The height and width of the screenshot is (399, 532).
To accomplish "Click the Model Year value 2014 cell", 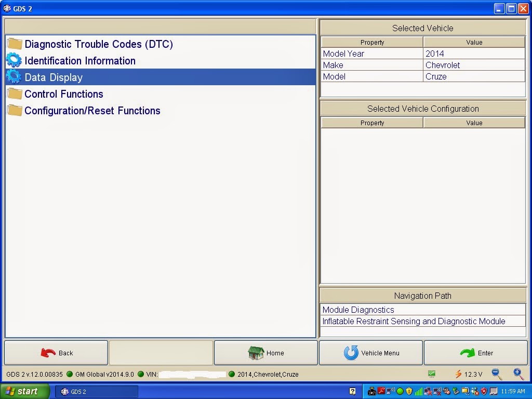I will click(474, 54).
